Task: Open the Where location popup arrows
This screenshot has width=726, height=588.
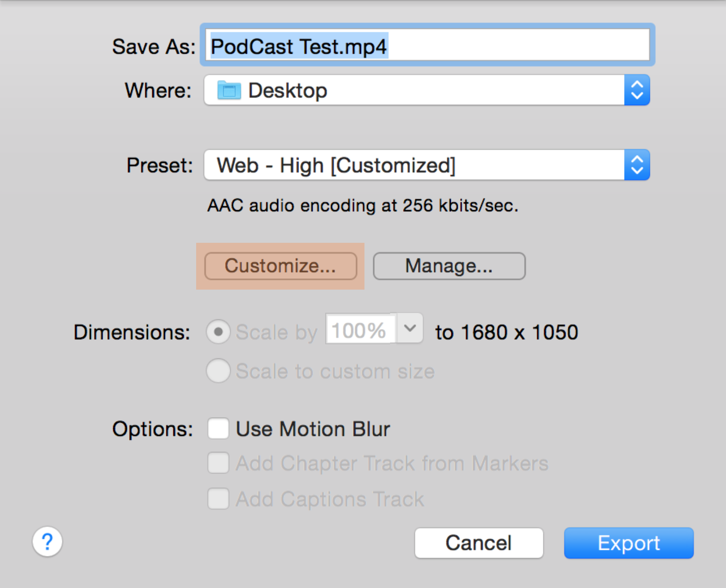Action: (x=637, y=90)
